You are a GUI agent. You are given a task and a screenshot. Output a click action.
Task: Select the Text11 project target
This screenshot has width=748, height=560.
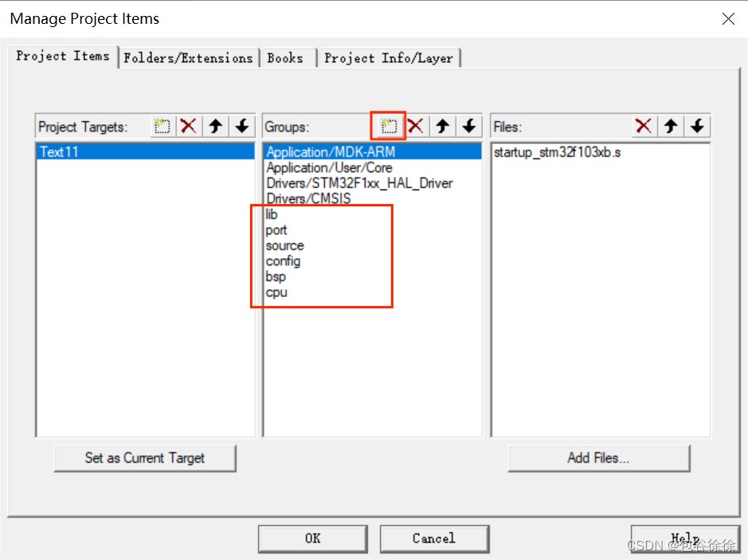click(x=146, y=151)
